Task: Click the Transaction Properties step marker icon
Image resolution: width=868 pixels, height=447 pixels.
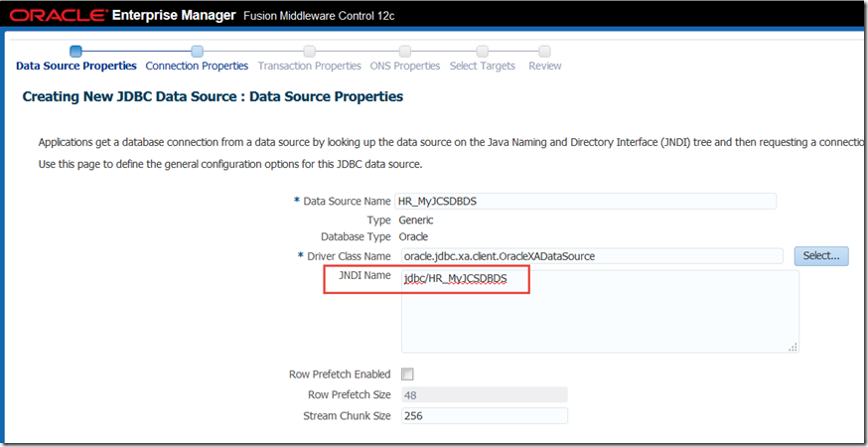Action: tap(310, 51)
